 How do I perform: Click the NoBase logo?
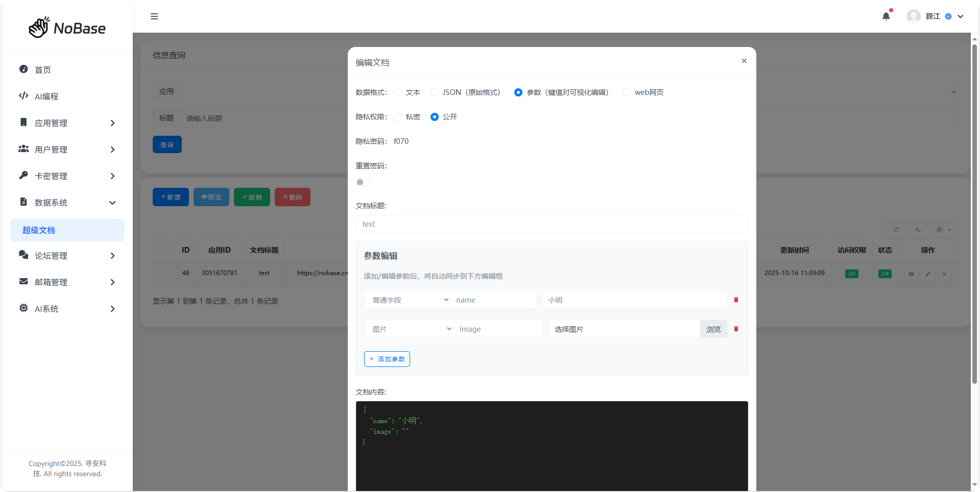click(x=67, y=28)
